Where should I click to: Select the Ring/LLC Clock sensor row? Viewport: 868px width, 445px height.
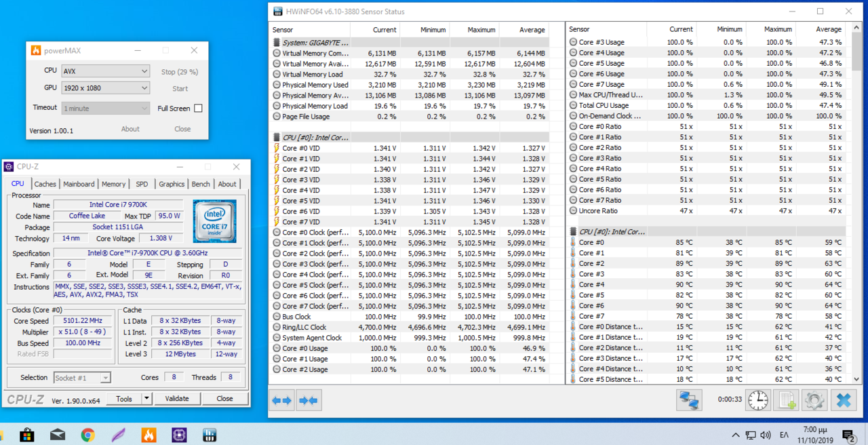tap(409, 327)
